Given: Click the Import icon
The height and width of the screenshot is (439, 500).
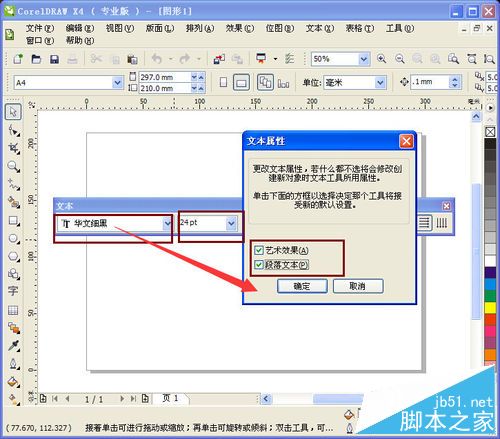Looking at the screenshot, I should coord(219,59).
